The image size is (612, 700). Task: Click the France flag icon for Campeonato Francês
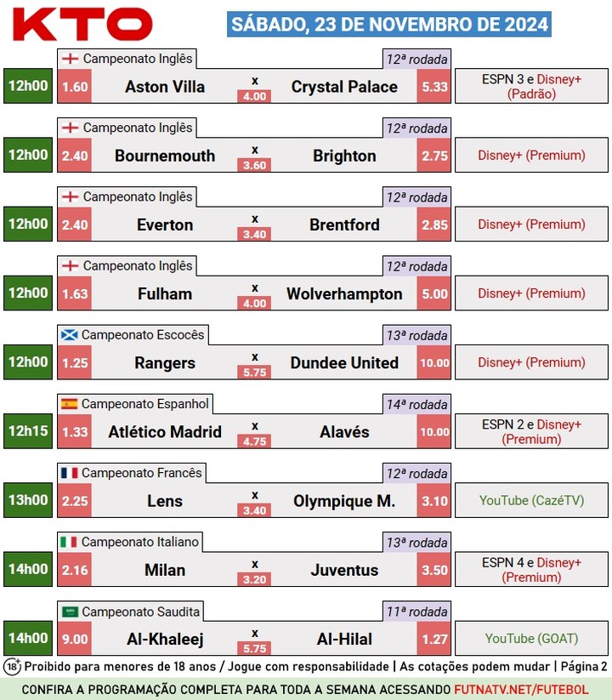pyautogui.click(x=69, y=473)
